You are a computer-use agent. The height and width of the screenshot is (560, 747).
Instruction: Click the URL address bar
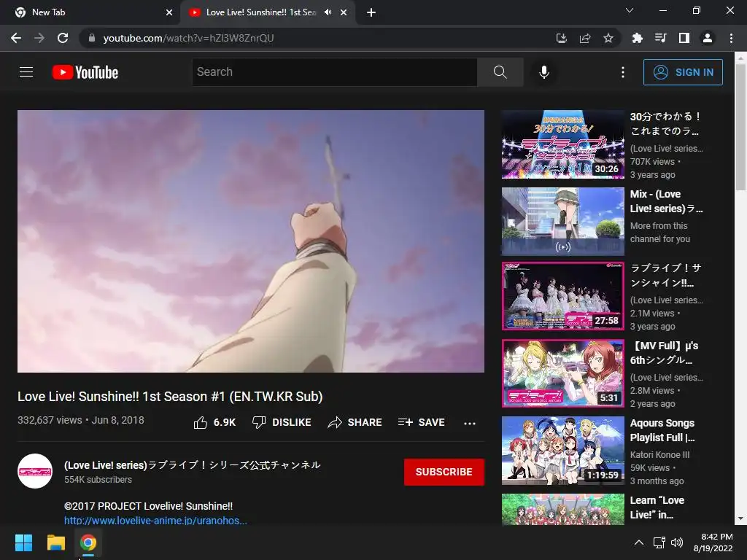coord(314,38)
